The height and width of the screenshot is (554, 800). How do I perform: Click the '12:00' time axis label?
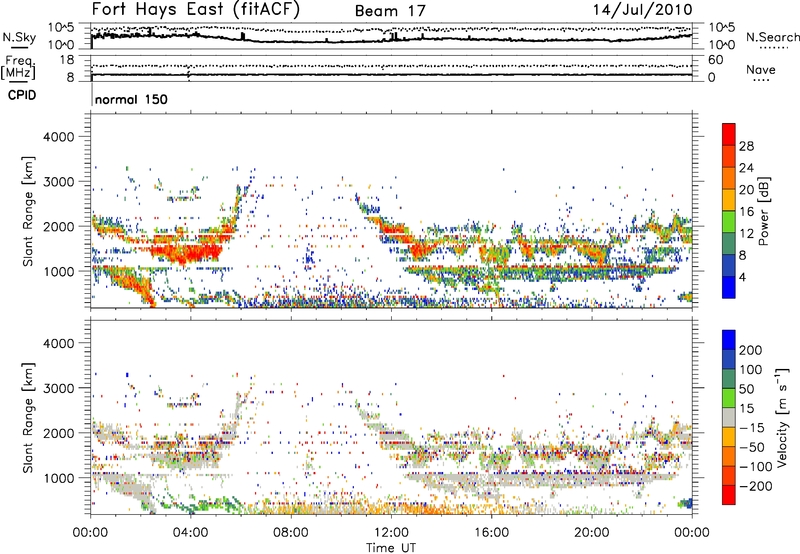[391, 533]
